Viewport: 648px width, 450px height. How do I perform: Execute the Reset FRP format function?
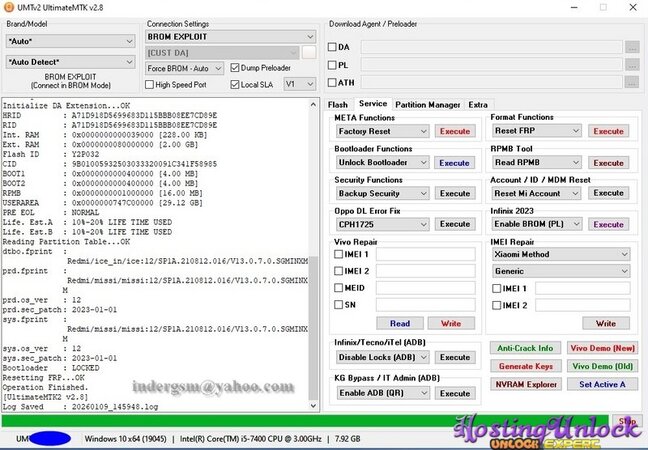608,131
